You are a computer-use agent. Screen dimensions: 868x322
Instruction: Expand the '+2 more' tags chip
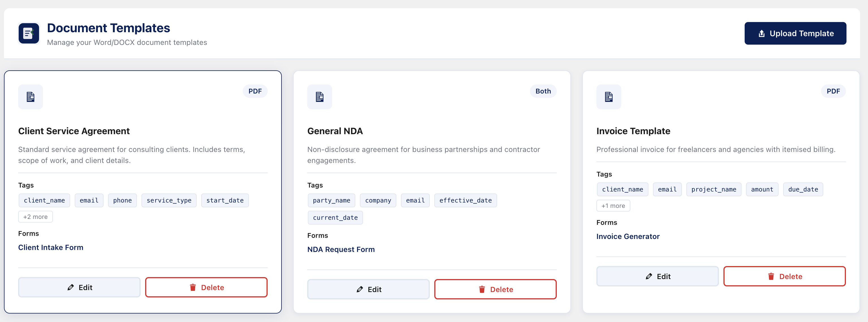pyautogui.click(x=35, y=217)
